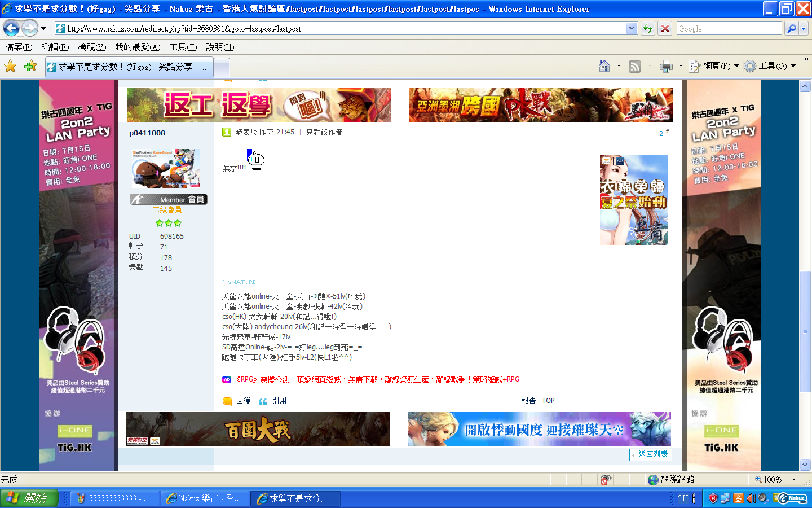The width and height of the screenshot is (812, 508).
Task: Click the post number 2 link
Action: pyautogui.click(x=661, y=134)
